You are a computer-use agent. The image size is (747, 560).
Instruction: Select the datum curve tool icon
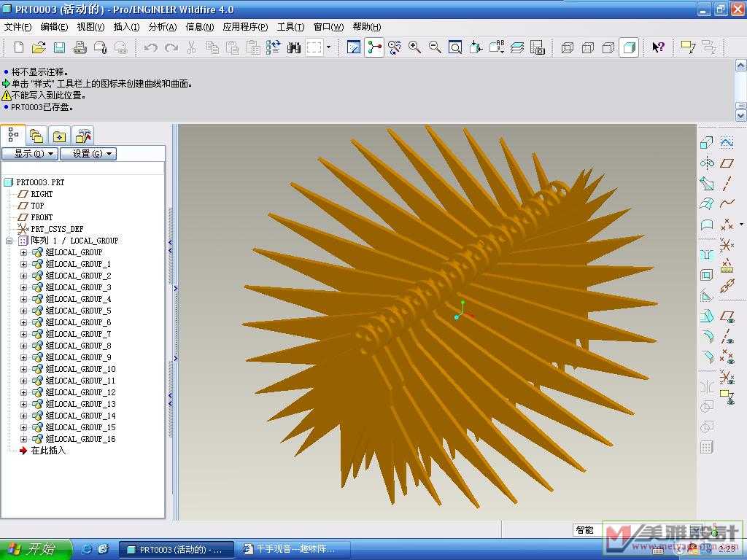click(x=727, y=204)
